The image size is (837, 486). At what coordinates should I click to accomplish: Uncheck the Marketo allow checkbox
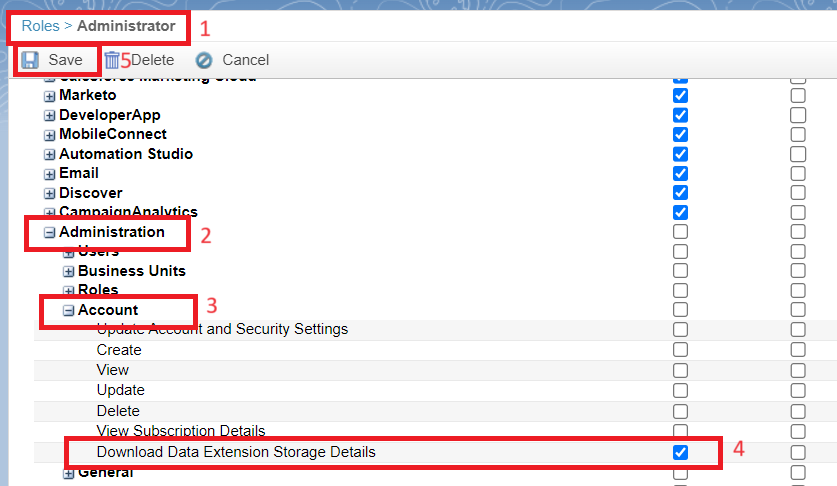(680, 96)
